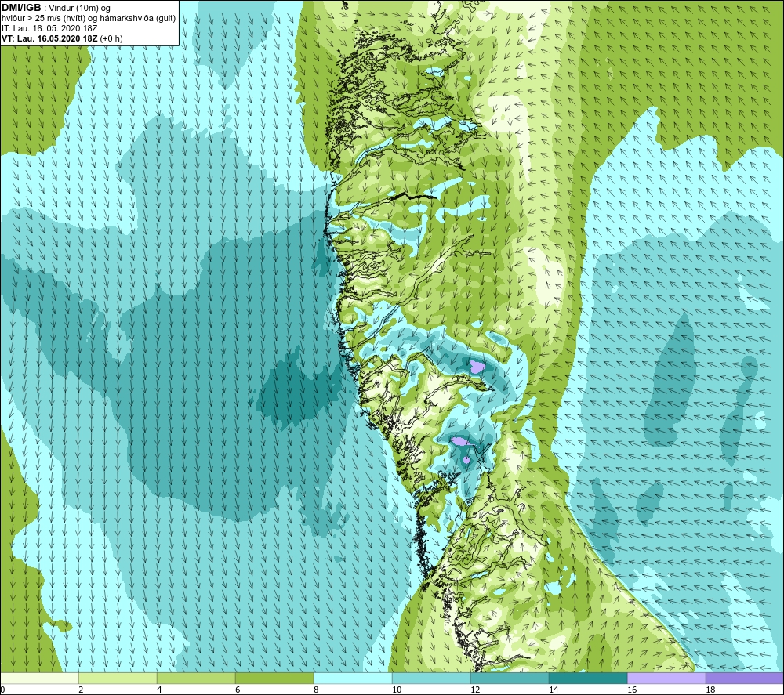Click the legend scale label '8'
Viewport: 784px width, 695px height.
coord(316,690)
